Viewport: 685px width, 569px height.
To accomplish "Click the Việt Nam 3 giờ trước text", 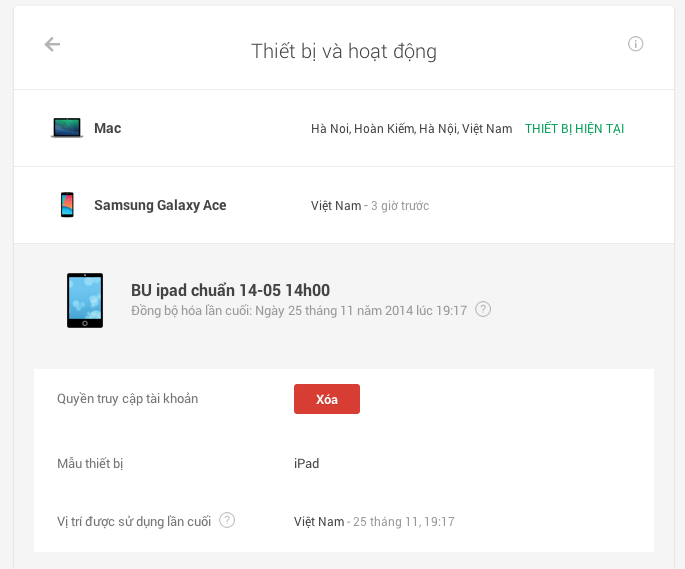I will (369, 206).
